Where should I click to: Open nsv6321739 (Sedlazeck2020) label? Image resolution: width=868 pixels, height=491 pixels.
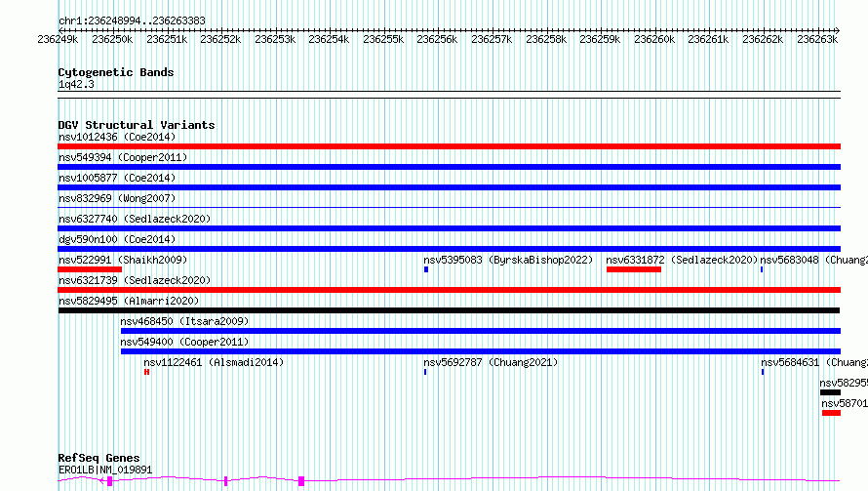(135, 280)
